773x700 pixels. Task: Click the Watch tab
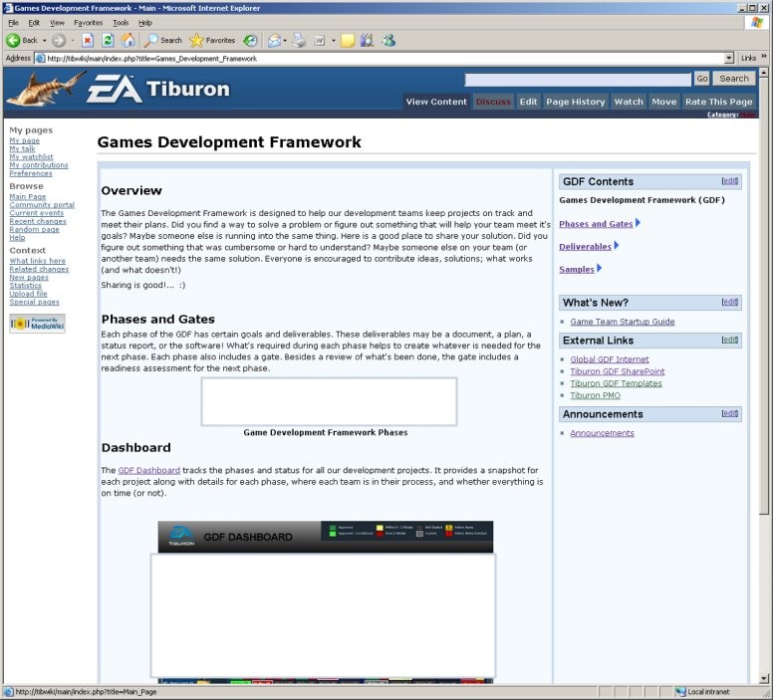point(629,102)
